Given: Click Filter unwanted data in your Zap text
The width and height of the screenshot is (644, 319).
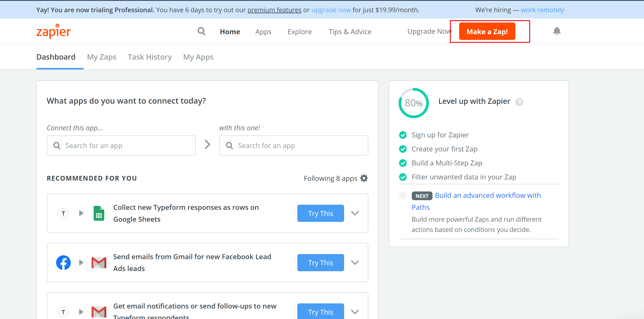Looking at the screenshot, I should pos(464,177).
